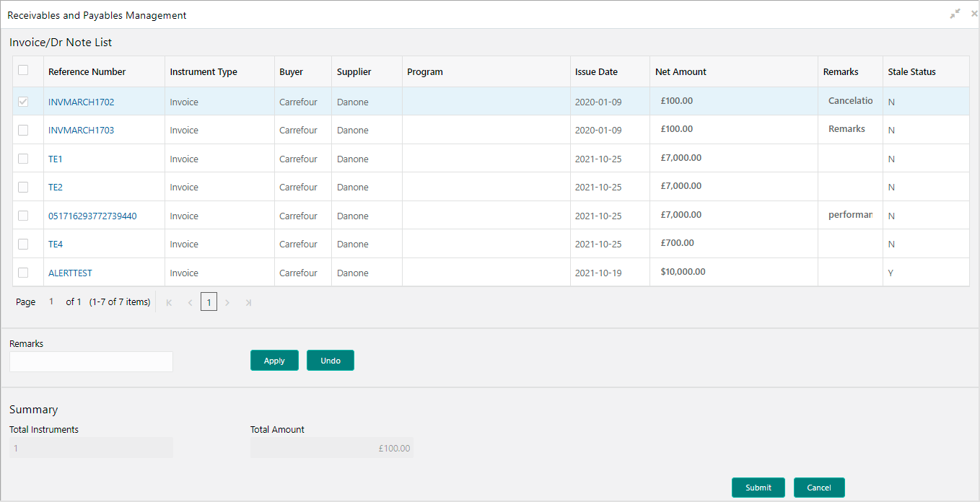Click the TE2 reference number cell
This screenshot has width=980, height=502.
coord(104,187)
